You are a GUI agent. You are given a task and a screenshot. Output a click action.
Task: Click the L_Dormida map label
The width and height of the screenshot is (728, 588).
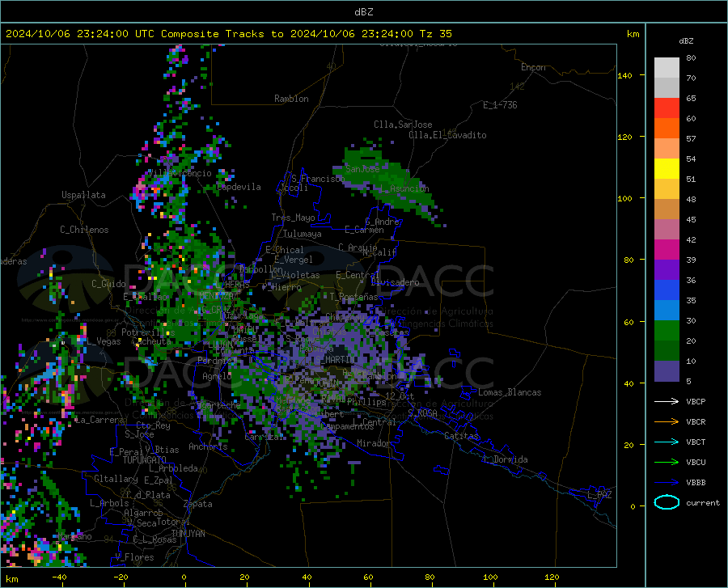coord(505,459)
